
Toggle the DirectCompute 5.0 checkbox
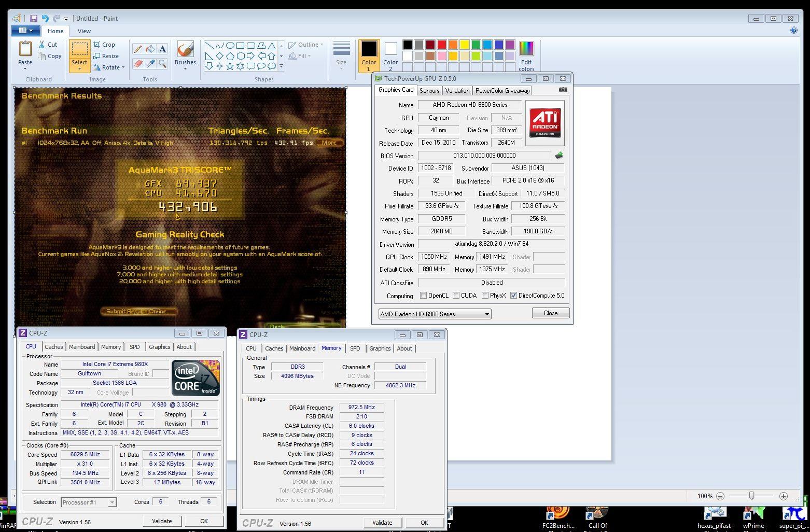tap(513, 296)
